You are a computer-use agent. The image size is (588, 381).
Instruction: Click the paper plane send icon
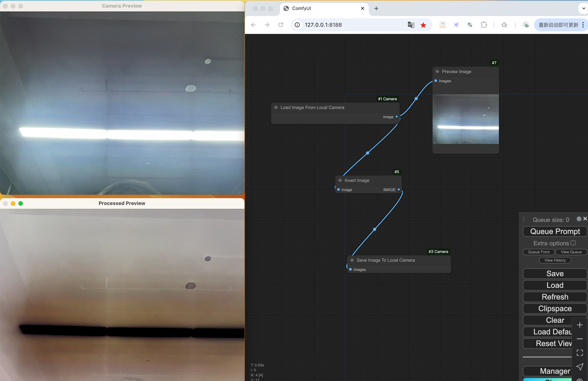580,366
